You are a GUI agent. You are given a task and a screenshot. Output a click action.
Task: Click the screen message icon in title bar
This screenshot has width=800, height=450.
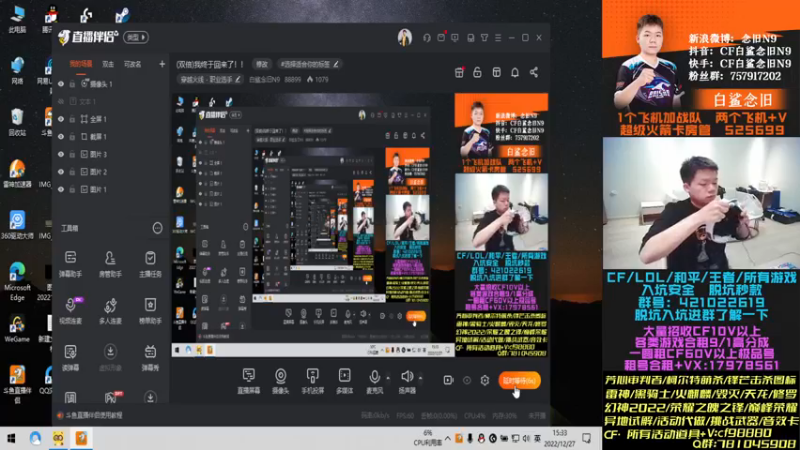tap(455, 38)
